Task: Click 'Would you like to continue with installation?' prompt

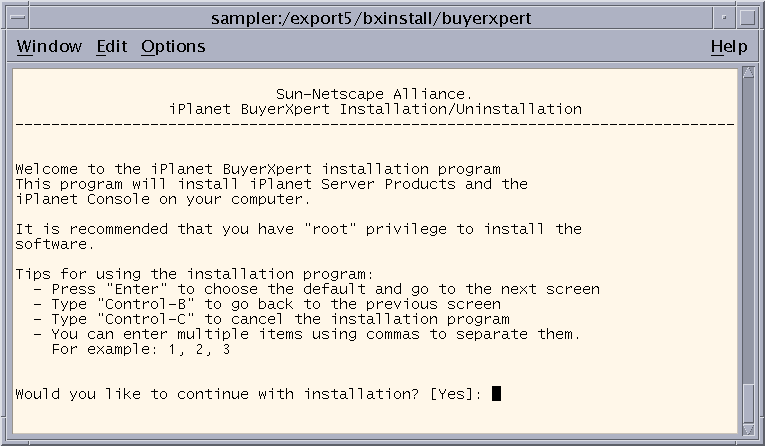Action: (218, 394)
